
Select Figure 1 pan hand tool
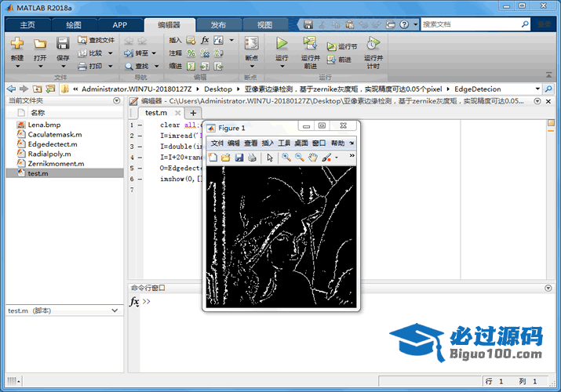313,158
